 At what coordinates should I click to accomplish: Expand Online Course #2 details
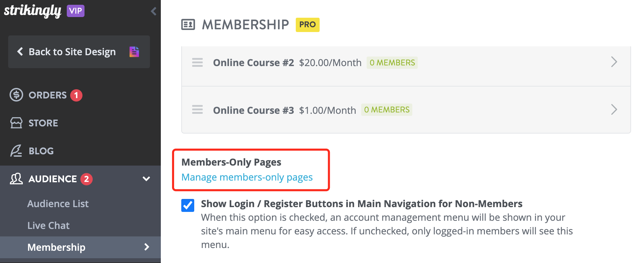[614, 62]
